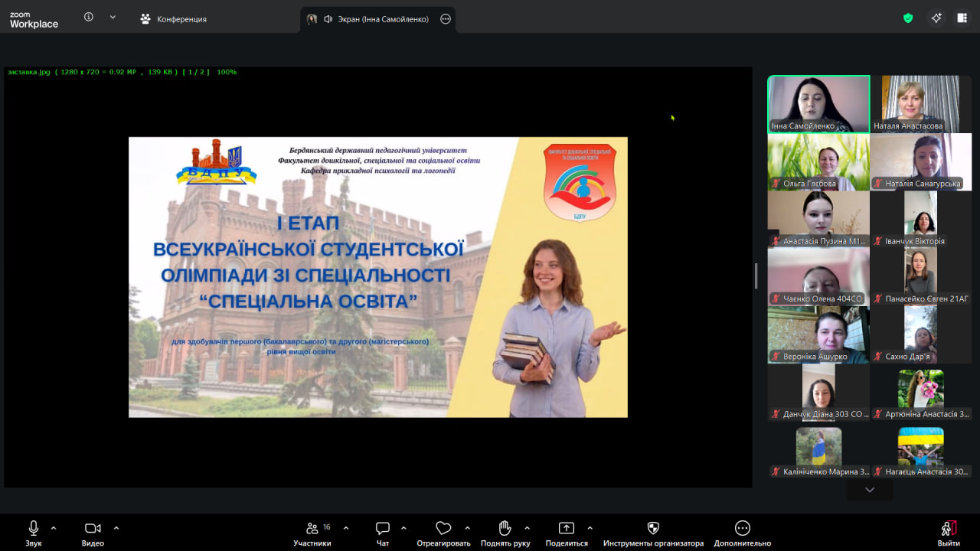Toggle the Видео camera on or off
This screenshot has width=980, height=551.
(x=93, y=533)
